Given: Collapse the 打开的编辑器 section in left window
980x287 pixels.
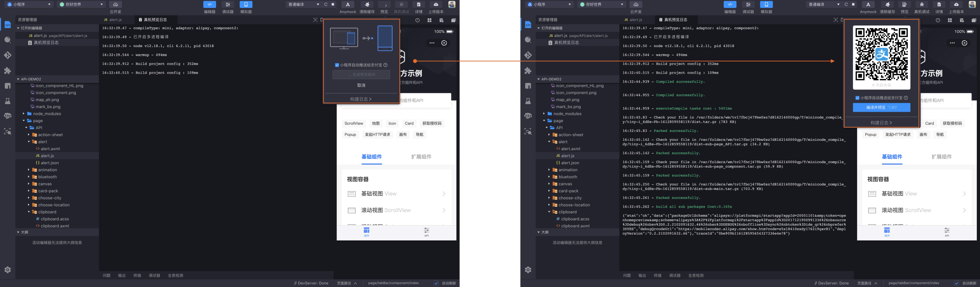Looking at the screenshot, I should coord(57,28).
